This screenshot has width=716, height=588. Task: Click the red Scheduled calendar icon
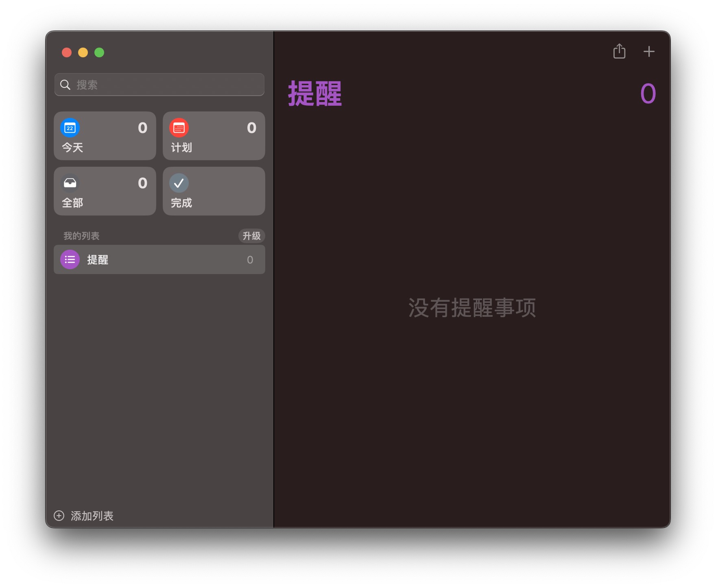point(179,128)
